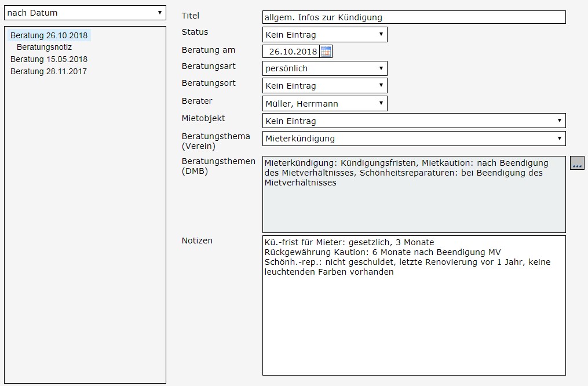Click the ellipsis button beside Beratungsthemen (DMB)

pos(577,163)
